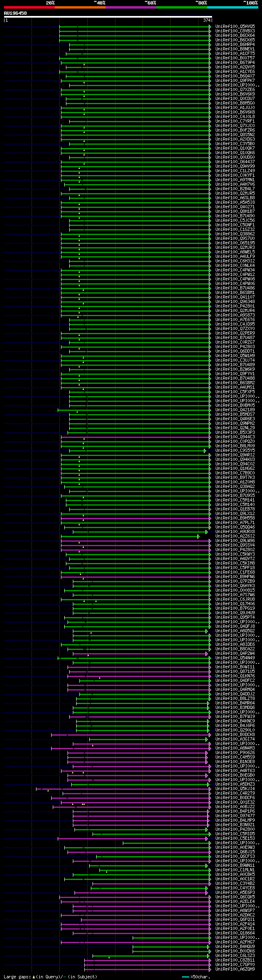Select label UniRef100_Q38862
The image size is (262, 980).
coord(235,234)
